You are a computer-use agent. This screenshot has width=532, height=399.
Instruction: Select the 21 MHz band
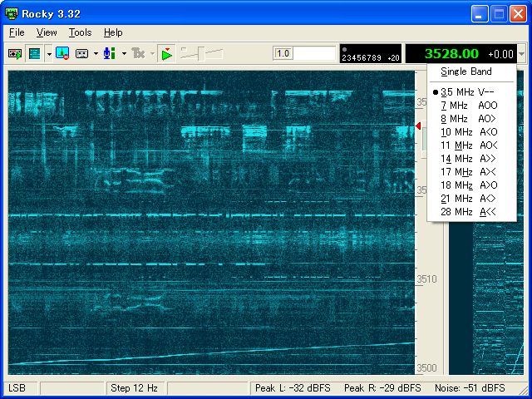pos(471,198)
